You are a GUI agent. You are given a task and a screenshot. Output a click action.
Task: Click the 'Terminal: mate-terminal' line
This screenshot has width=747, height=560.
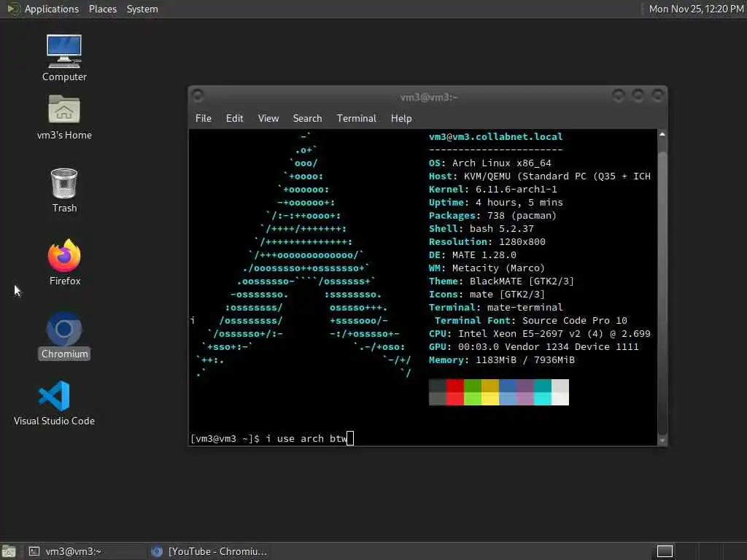pyautogui.click(x=495, y=308)
